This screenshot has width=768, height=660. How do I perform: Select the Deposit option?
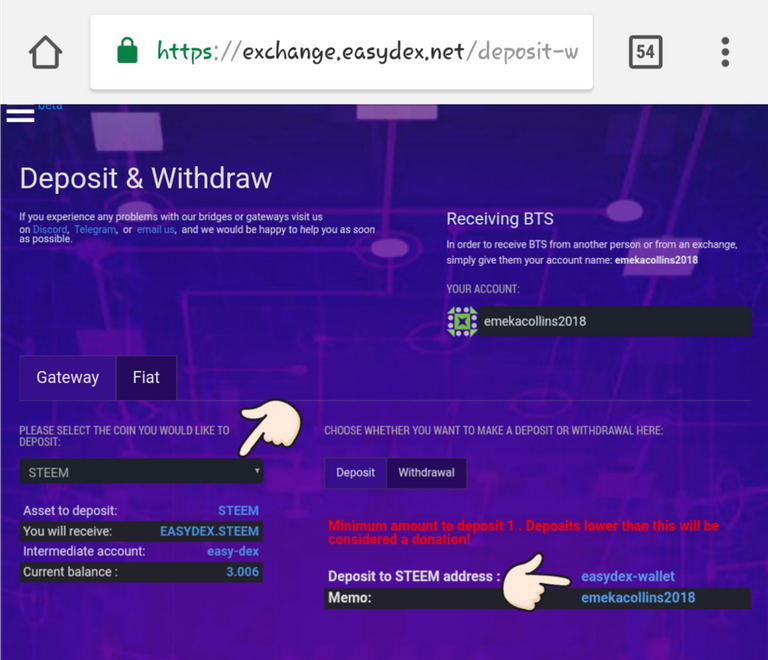(x=355, y=472)
